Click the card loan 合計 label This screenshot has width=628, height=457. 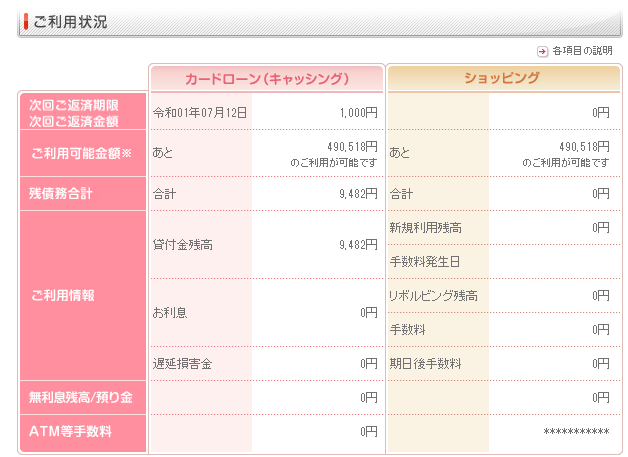pyautogui.click(x=164, y=194)
